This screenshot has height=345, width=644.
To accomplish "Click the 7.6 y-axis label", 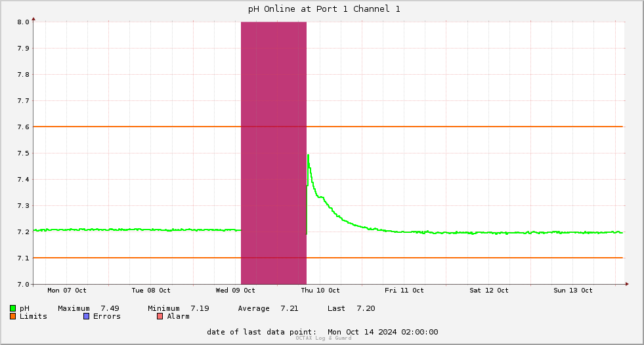I will click(x=24, y=127).
